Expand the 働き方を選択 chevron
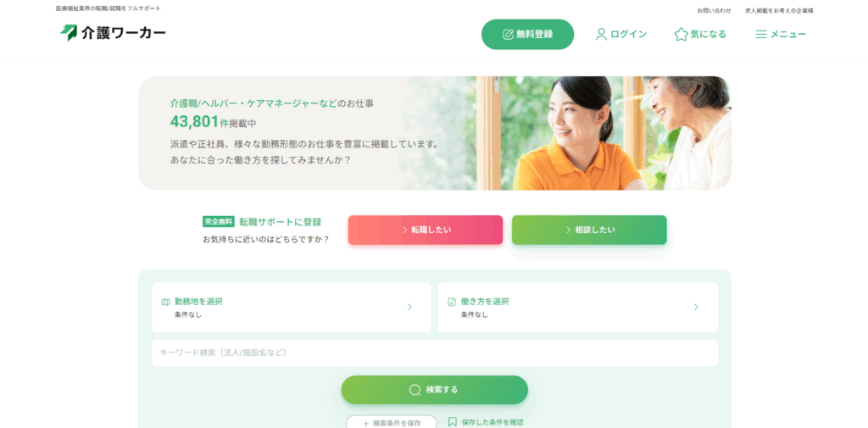Image resolution: width=868 pixels, height=428 pixels. click(x=697, y=308)
